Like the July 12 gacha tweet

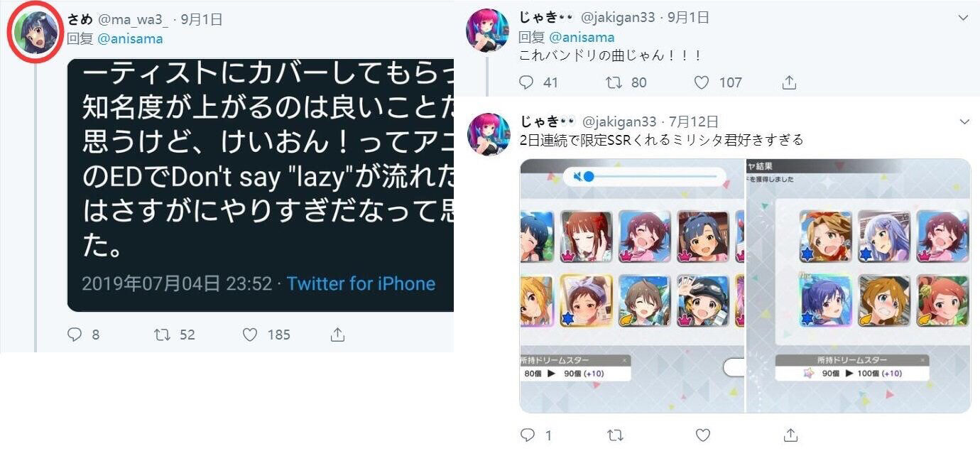click(702, 435)
